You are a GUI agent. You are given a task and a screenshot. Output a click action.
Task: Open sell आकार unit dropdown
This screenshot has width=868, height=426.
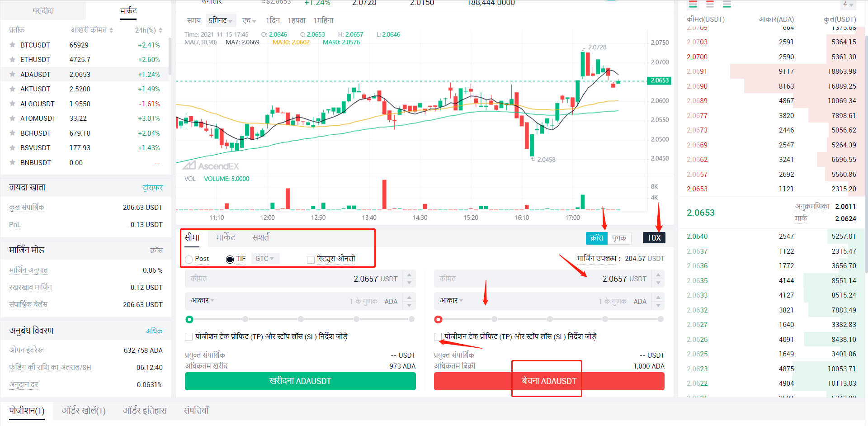pos(452,300)
